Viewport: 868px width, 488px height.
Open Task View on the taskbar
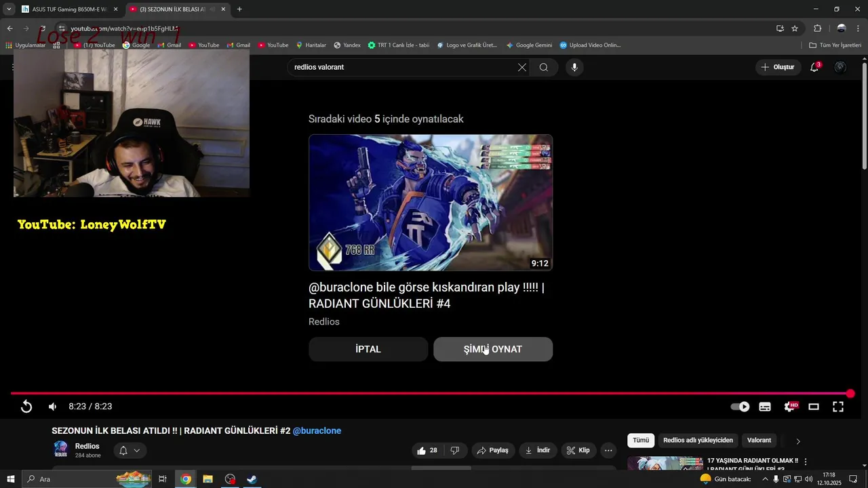pos(163,479)
